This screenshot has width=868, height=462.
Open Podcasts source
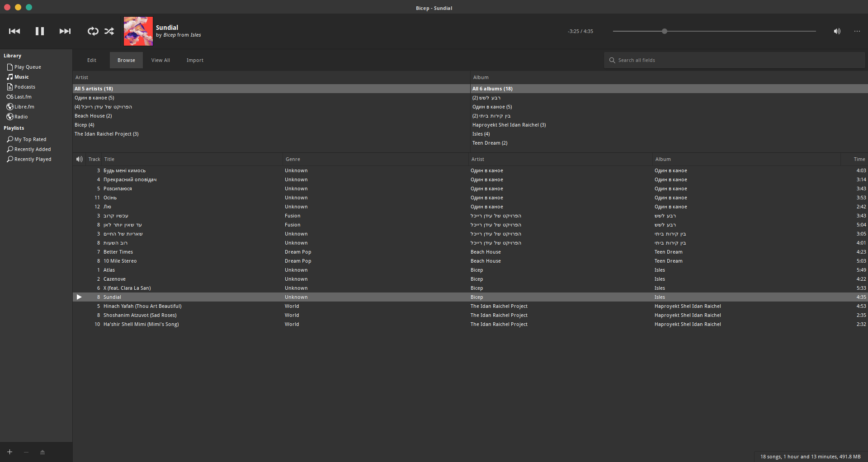[24, 87]
